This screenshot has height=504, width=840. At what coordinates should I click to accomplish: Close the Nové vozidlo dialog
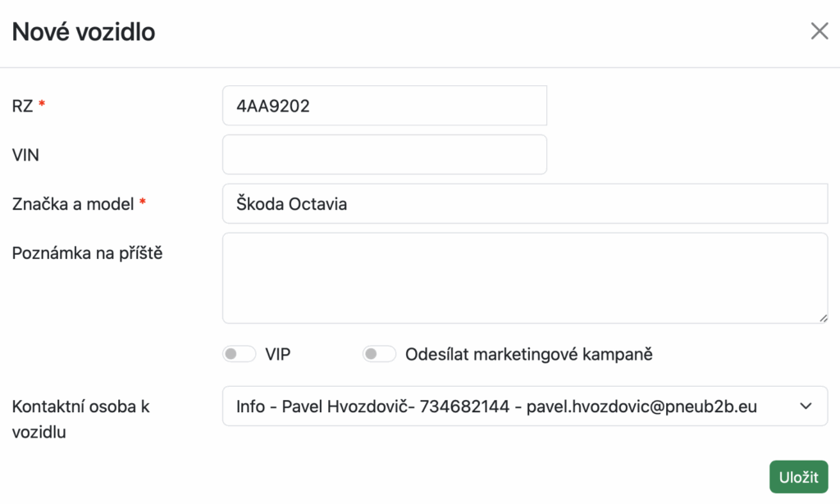pyautogui.click(x=819, y=32)
